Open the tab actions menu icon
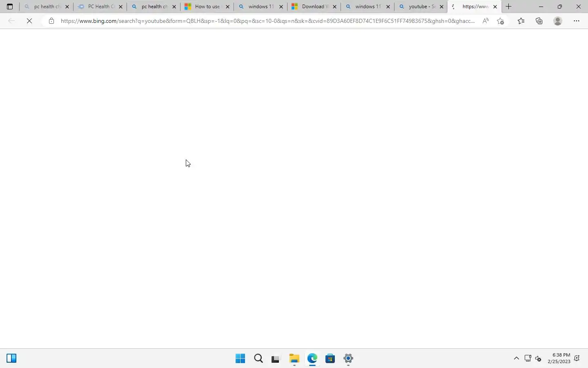The width and height of the screenshot is (588, 368). coord(10,7)
